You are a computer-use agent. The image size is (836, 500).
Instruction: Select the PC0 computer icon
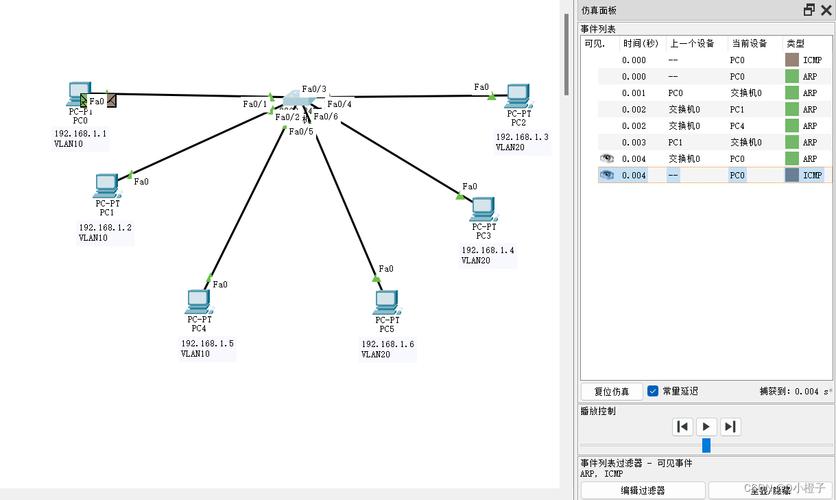coord(79,94)
